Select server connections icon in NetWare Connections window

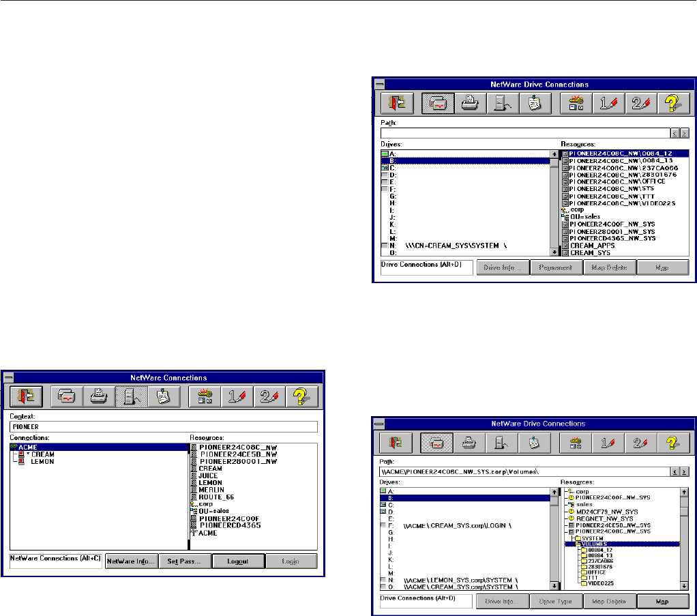click(131, 396)
